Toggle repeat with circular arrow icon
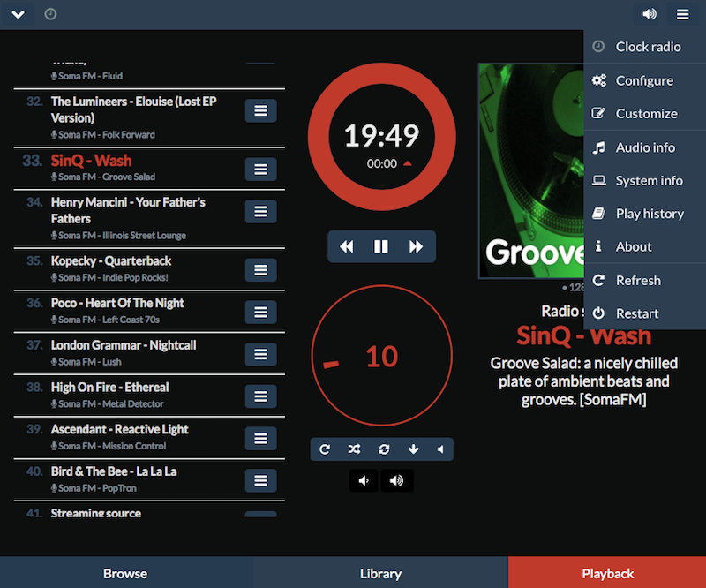706x588 pixels. [x=325, y=449]
